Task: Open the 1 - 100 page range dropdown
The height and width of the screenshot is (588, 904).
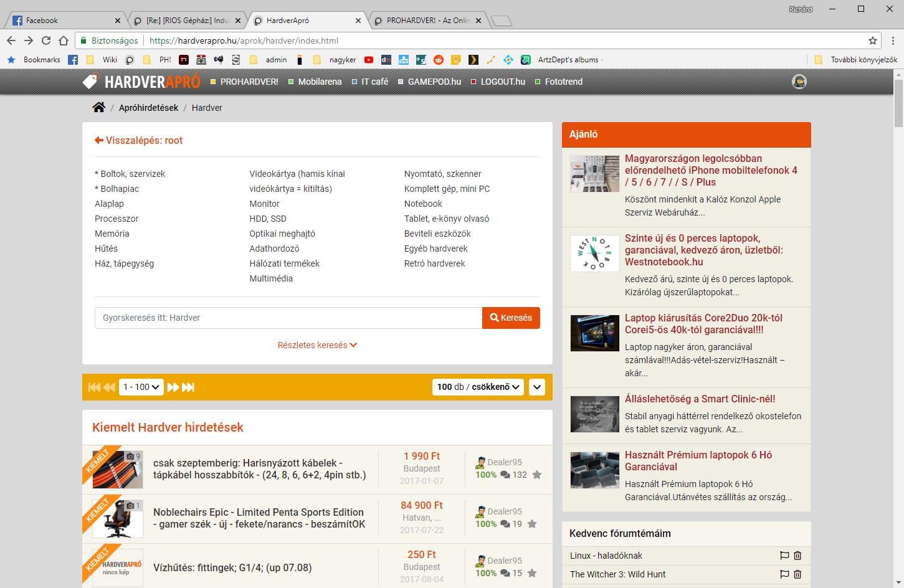Action: click(x=142, y=387)
